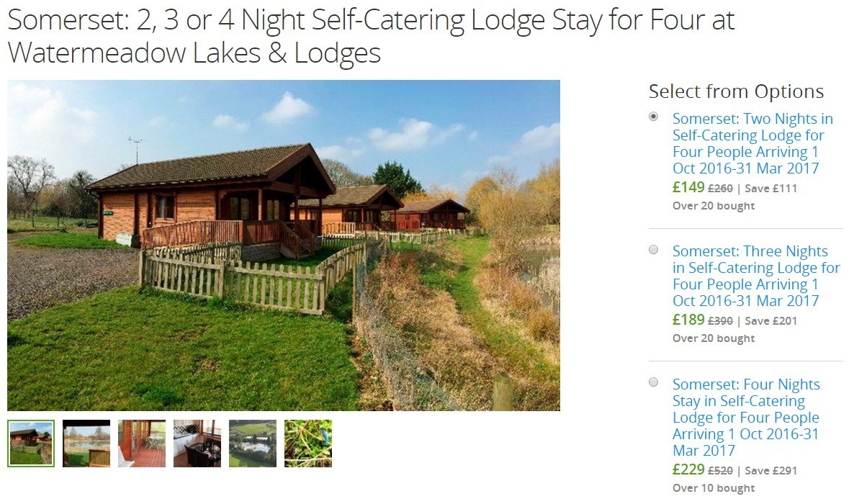The height and width of the screenshot is (504, 854).
Task: Select the Three Nights option radio button
Action: [654, 250]
